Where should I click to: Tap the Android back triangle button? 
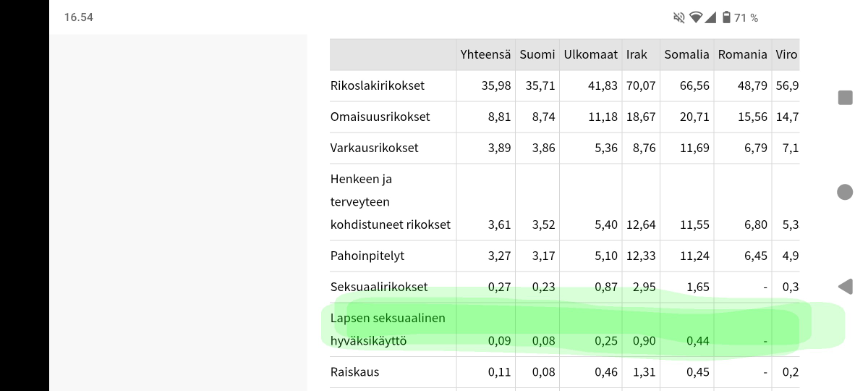click(845, 287)
